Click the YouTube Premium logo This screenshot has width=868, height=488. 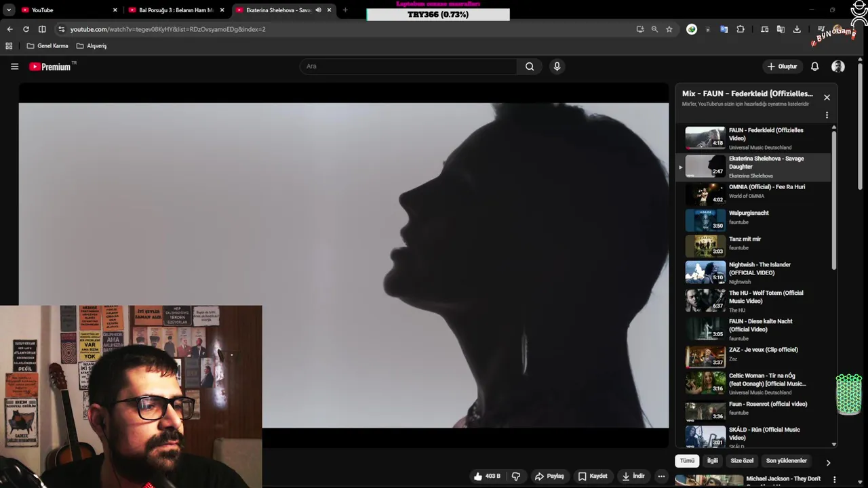click(52, 66)
